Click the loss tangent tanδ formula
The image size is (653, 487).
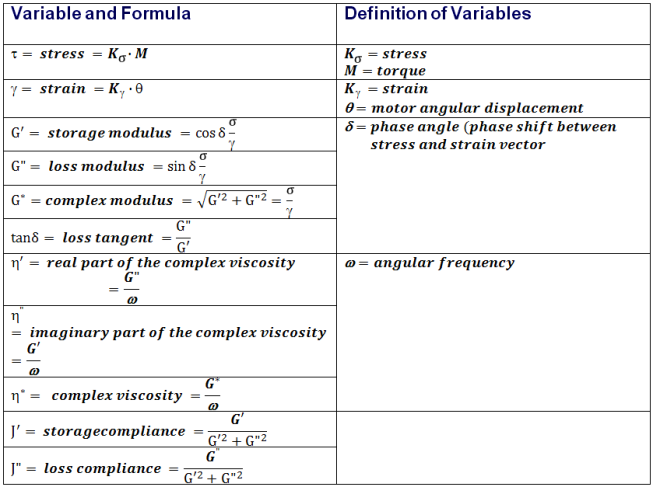coord(101,237)
